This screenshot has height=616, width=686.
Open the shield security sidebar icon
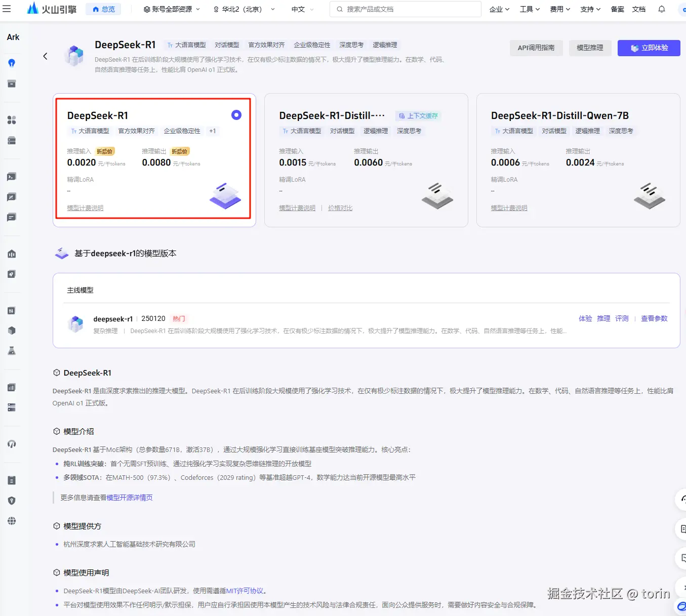[12, 501]
